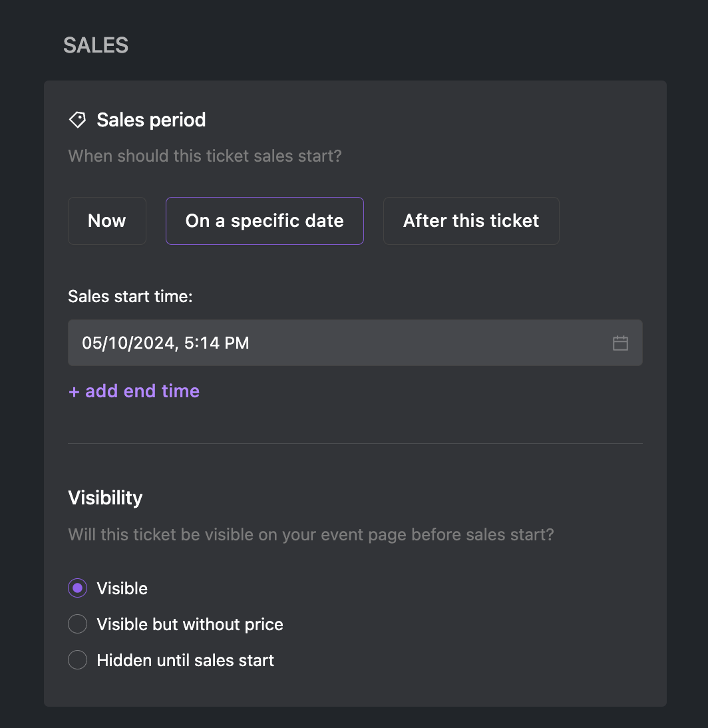708x728 pixels.
Task: Choose the On a specific date option
Action: pos(265,221)
